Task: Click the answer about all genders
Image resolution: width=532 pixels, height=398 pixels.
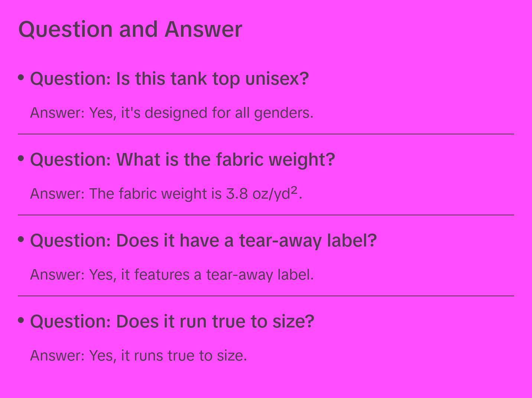Action: [x=172, y=113]
